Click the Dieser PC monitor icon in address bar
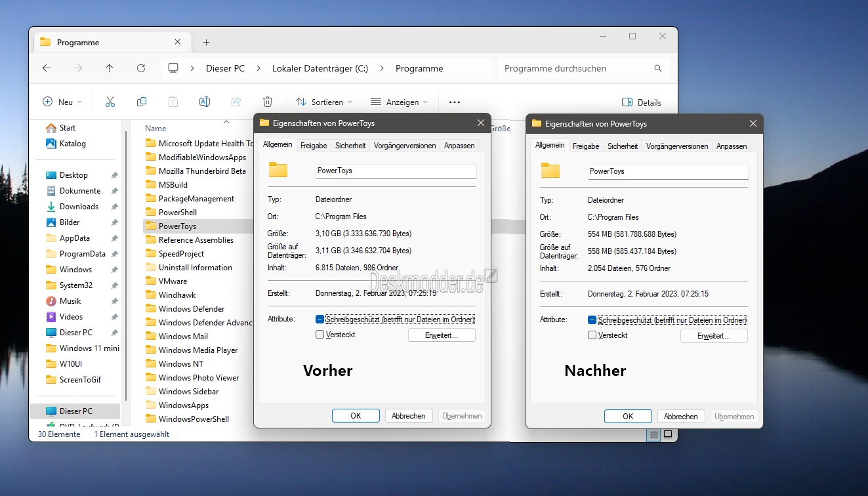Image resolution: width=868 pixels, height=496 pixels. pyautogui.click(x=173, y=68)
